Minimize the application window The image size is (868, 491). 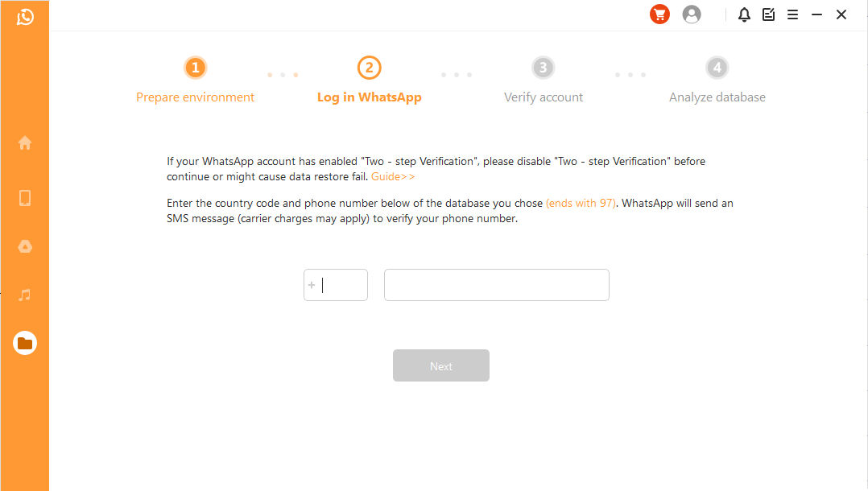pos(817,14)
